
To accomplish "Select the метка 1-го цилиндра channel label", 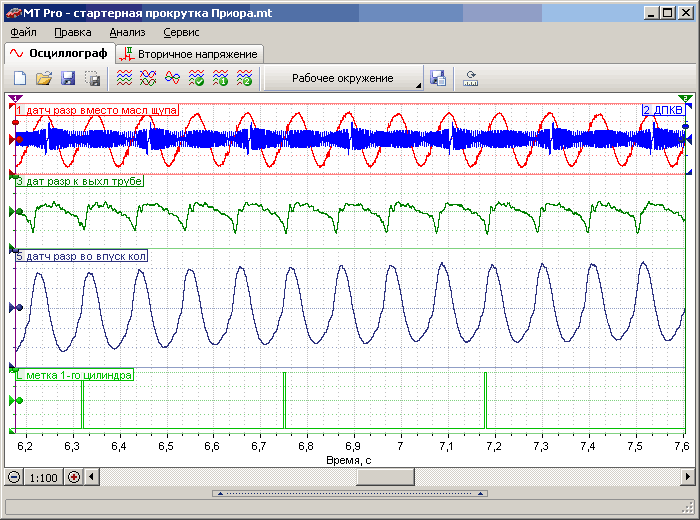I will pyautogui.click(x=75, y=375).
